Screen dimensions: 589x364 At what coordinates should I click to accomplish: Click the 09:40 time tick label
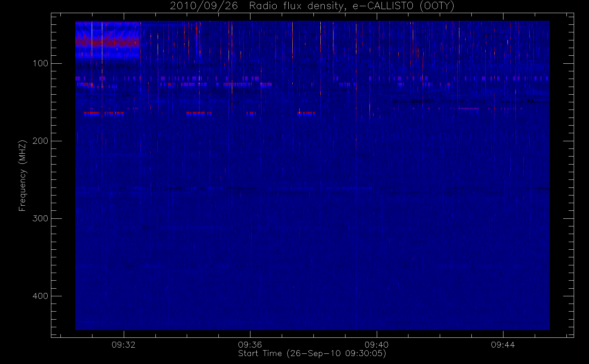pyautogui.click(x=376, y=345)
